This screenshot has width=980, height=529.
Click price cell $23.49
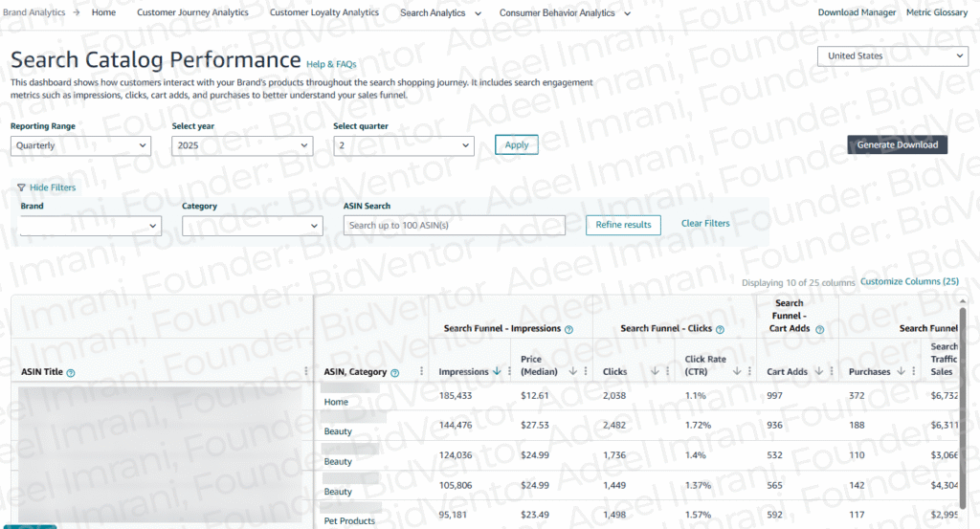tap(535, 516)
